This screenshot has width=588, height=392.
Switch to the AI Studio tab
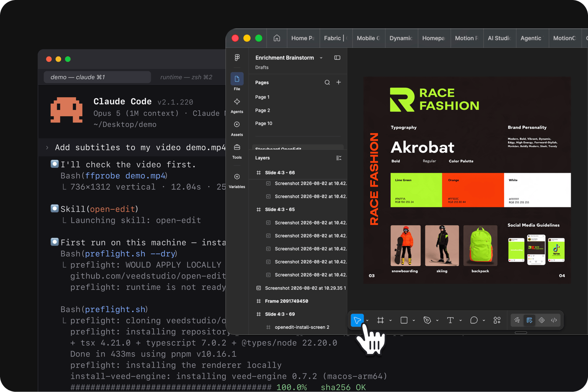499,38
